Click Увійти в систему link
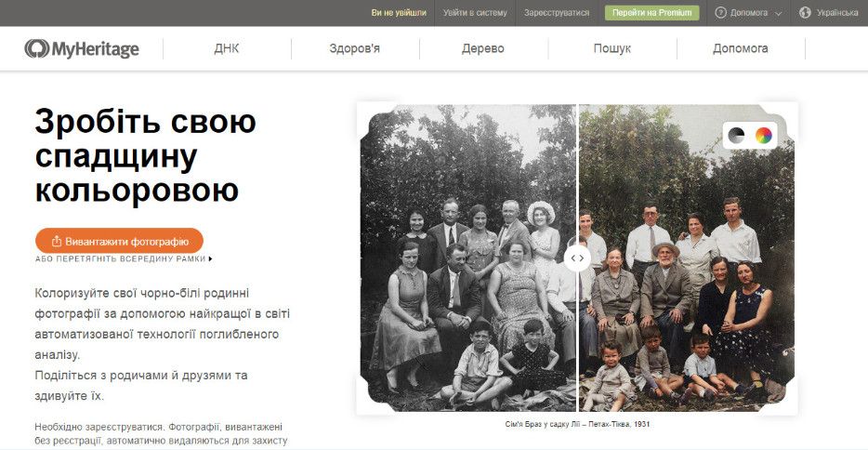Viewport: 868px width, 450px height. click(475, 13)
